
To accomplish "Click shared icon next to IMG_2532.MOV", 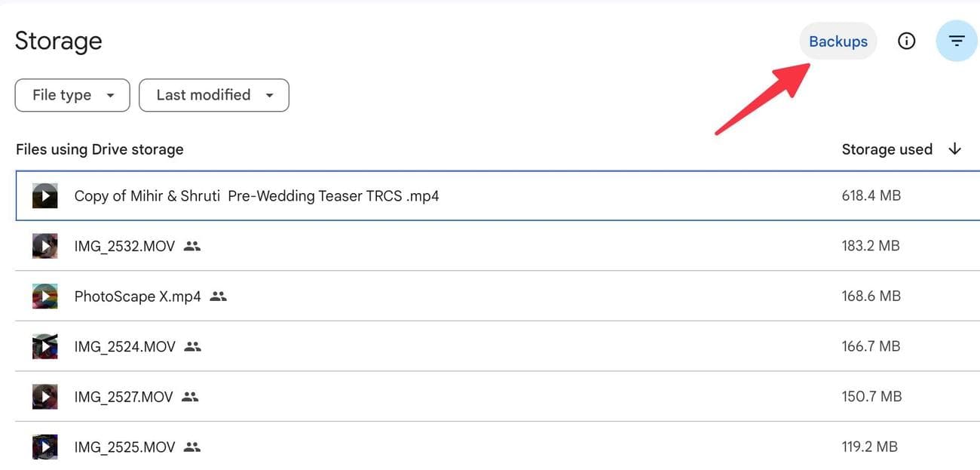I will [192, 246].
